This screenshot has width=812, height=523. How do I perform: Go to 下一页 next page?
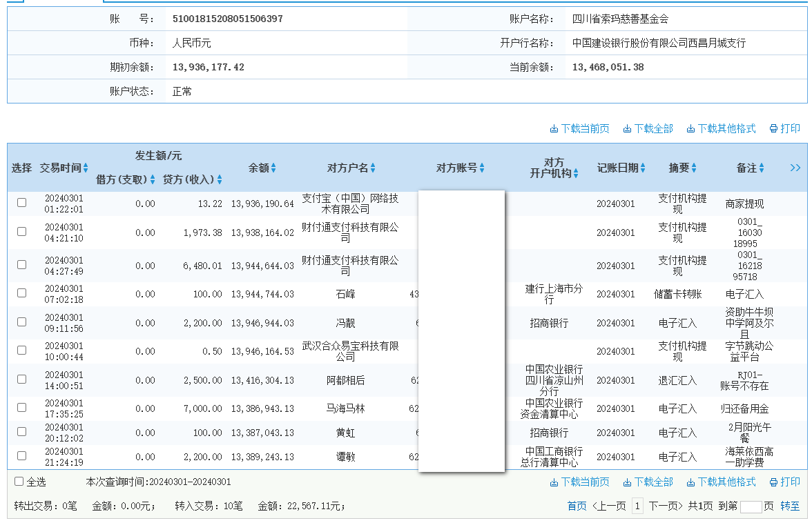point(666,506)
